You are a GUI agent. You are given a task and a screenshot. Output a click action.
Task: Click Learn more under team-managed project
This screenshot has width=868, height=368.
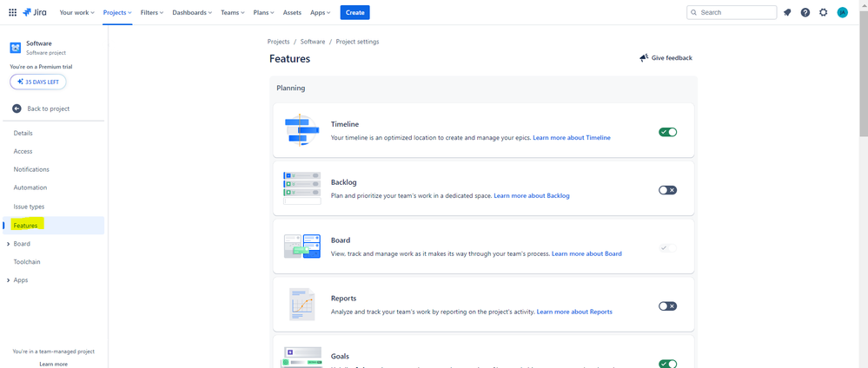click(54, 365)
